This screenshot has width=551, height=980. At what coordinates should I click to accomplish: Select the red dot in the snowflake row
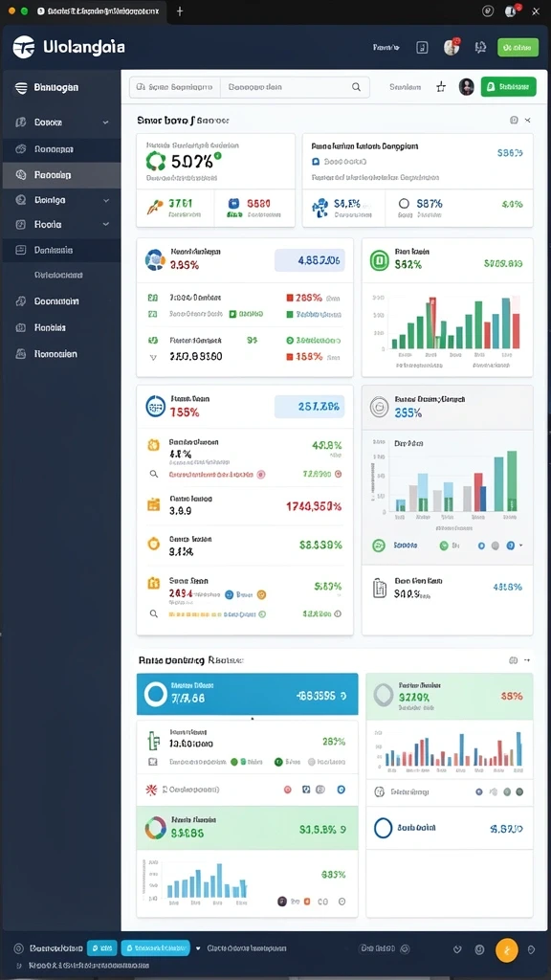(x=287, y=790)
